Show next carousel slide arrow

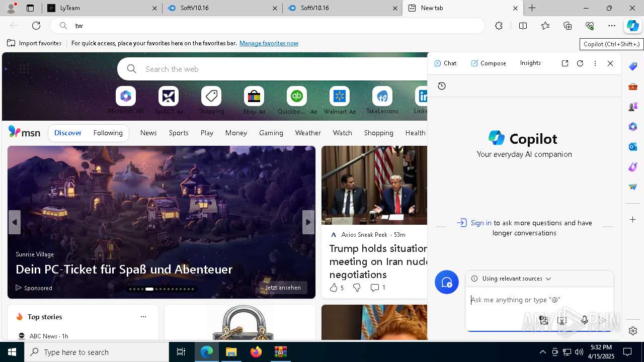point(308,222)
